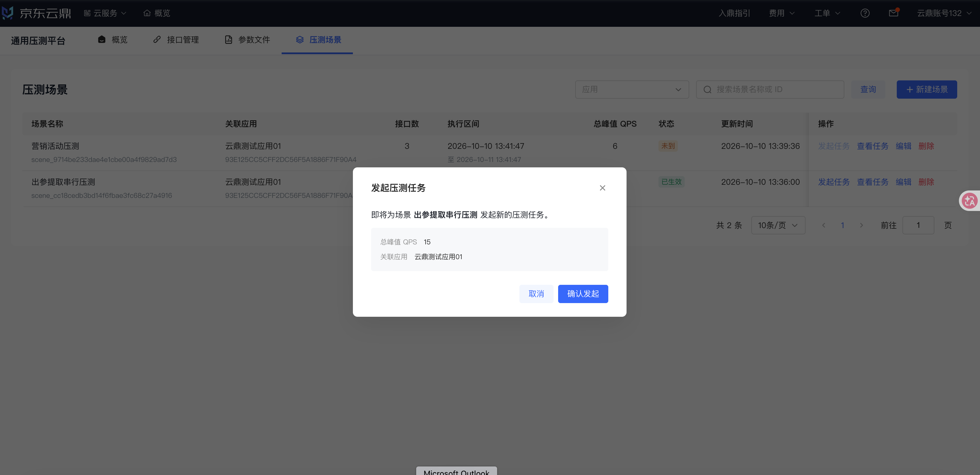Click the scene ID scene_9714be233dae4e1cbe00a4f9829ad7d3

[104, 159]
